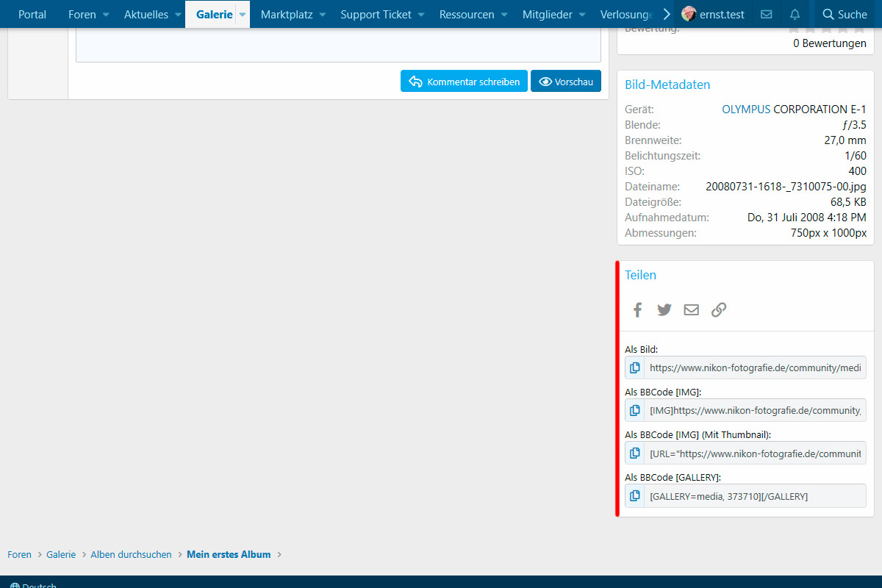Click inside the comment text area
The image size is (882, 588).
(338, 46)
